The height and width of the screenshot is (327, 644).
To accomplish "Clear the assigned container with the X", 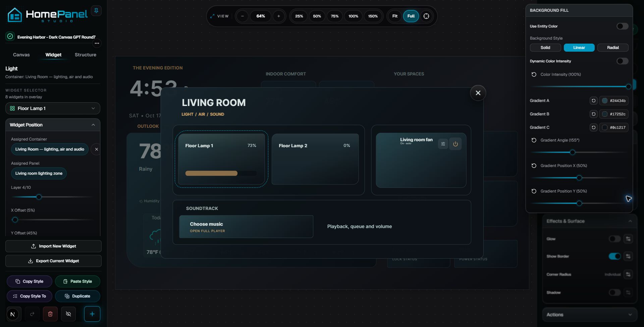I will 97,149.
